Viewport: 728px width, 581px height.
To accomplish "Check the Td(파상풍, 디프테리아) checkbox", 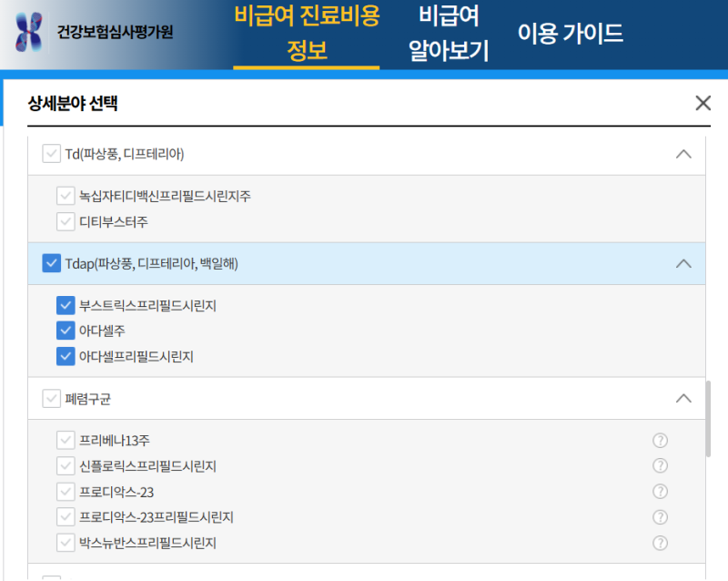I will pyautogui.click(x=52, y=153).
